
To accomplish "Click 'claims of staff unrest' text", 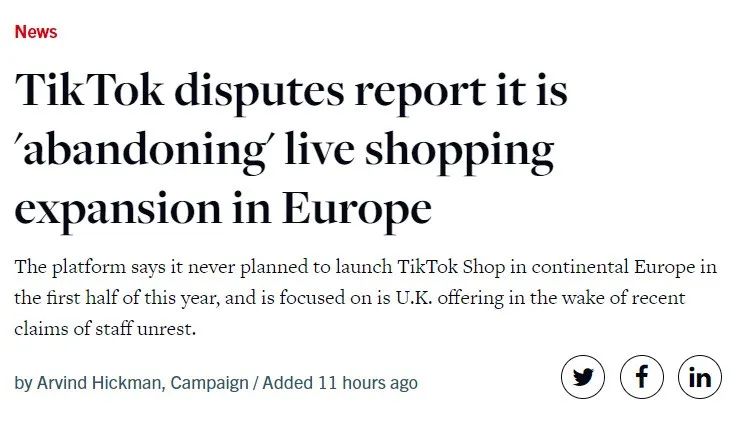I will pos(105,329).
